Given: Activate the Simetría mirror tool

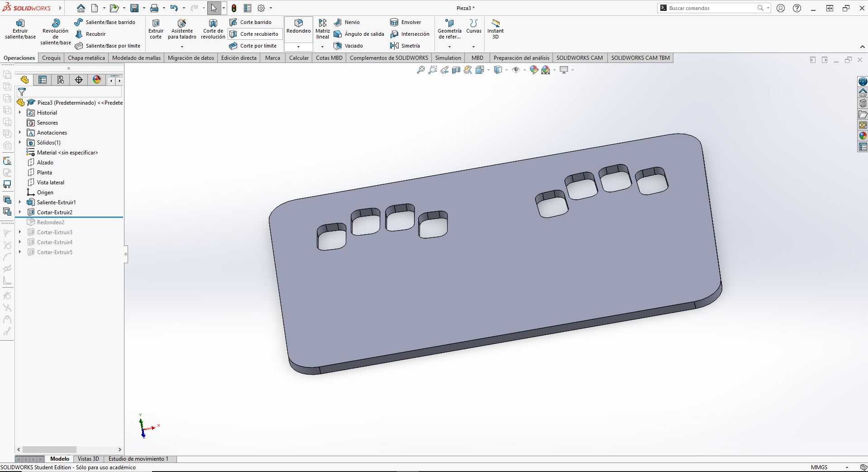Looking at the screenshot, I should pyautogui.click(x=405, y=46).
